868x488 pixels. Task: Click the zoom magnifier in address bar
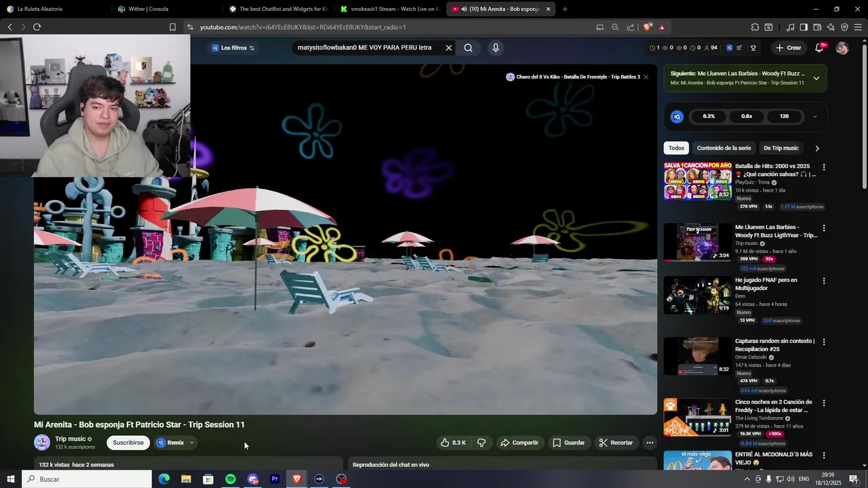(x=615, y=27)
